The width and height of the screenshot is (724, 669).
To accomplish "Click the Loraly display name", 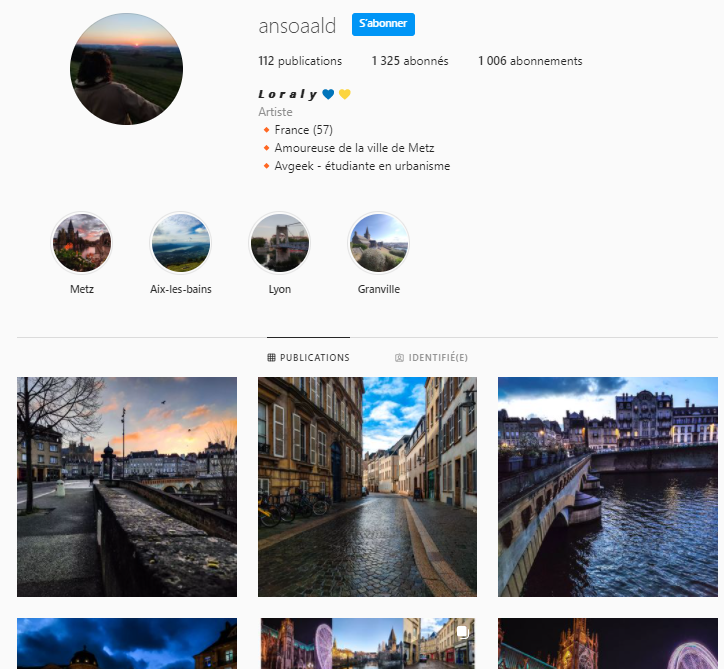I will [x=287, y=94].
